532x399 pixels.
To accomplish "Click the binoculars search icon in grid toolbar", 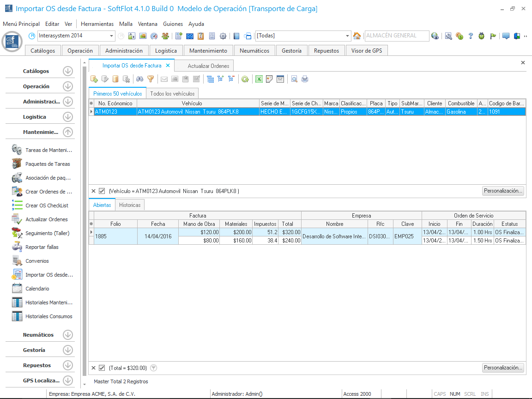I will [140, 79].
